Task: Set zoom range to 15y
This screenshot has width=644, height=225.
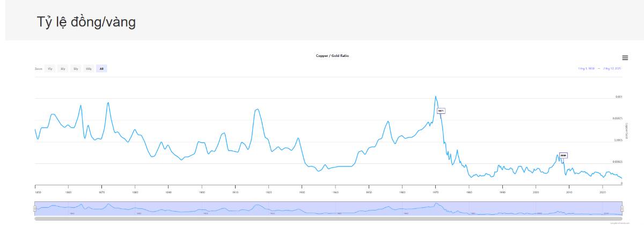Action: [50, 69]
